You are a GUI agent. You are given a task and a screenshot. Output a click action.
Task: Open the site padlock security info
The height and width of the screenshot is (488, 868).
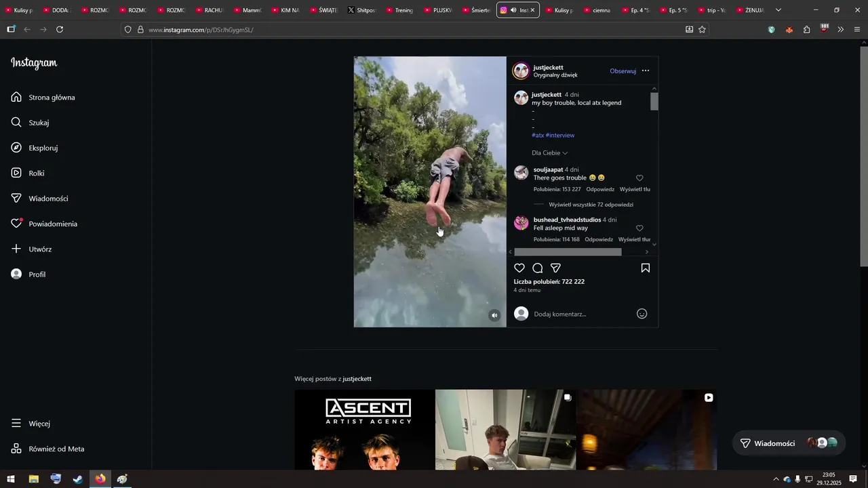pyautogui.click(x=140, y=30)
